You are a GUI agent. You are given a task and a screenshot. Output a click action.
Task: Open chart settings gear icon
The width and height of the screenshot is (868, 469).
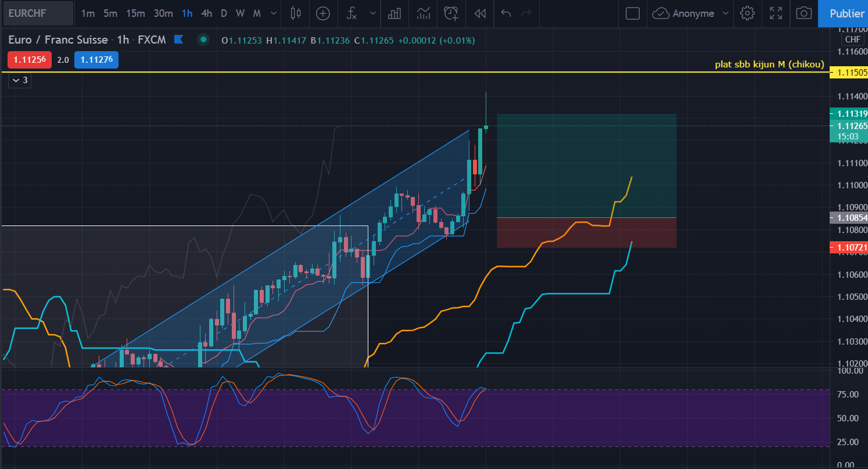click(748, 13)
